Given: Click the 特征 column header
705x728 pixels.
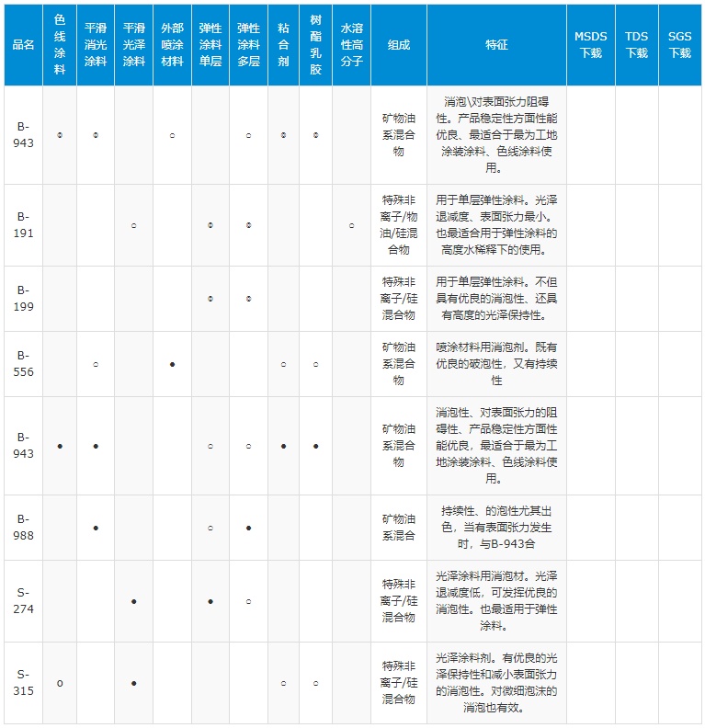Looking at the screenshot, I should tap(496, 44).
